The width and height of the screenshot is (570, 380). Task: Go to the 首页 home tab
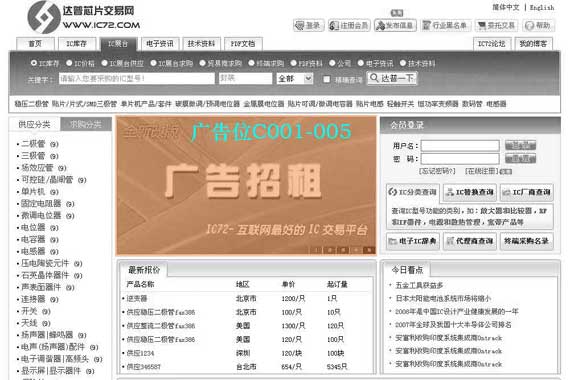coord(35,44)
